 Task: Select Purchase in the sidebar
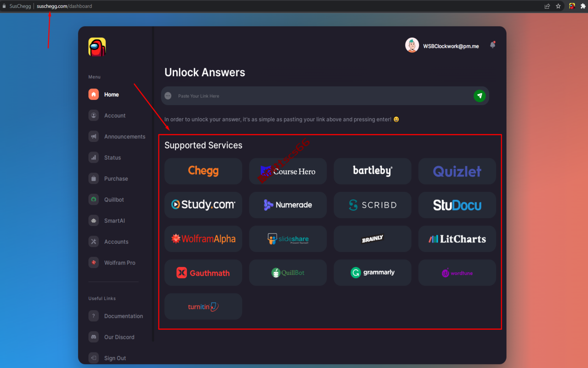(116, 178)
